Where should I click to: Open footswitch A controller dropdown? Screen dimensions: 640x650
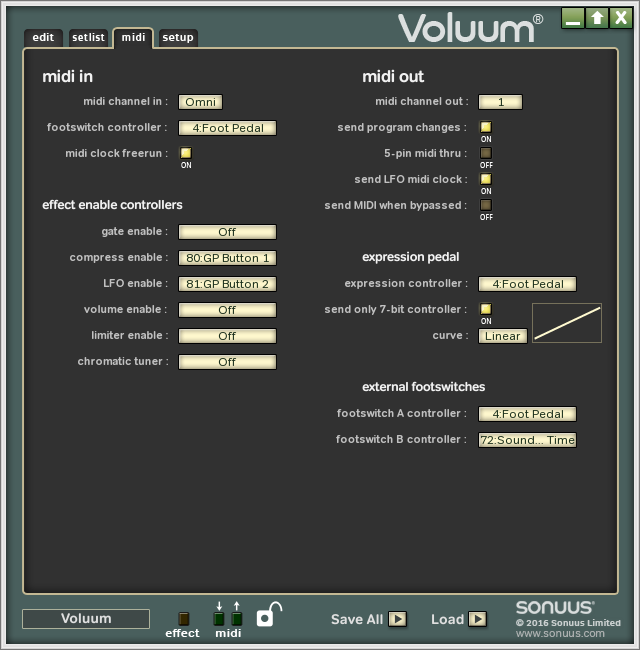coord(527,414)
